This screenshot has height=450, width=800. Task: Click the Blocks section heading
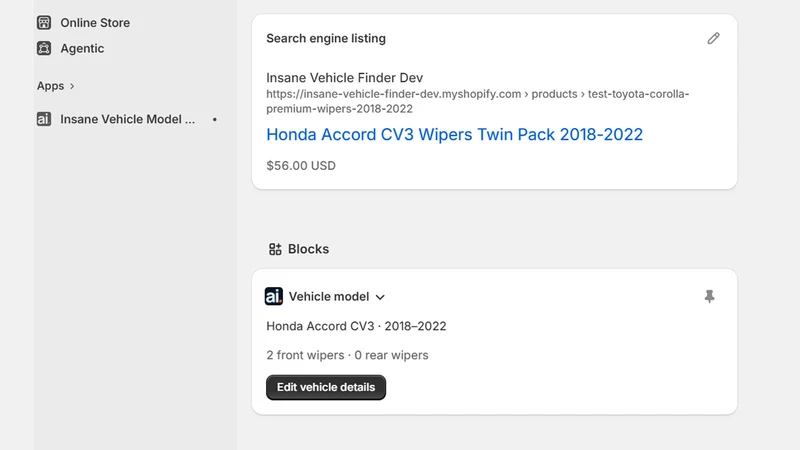pyautogui.click(x=308, y=249)
